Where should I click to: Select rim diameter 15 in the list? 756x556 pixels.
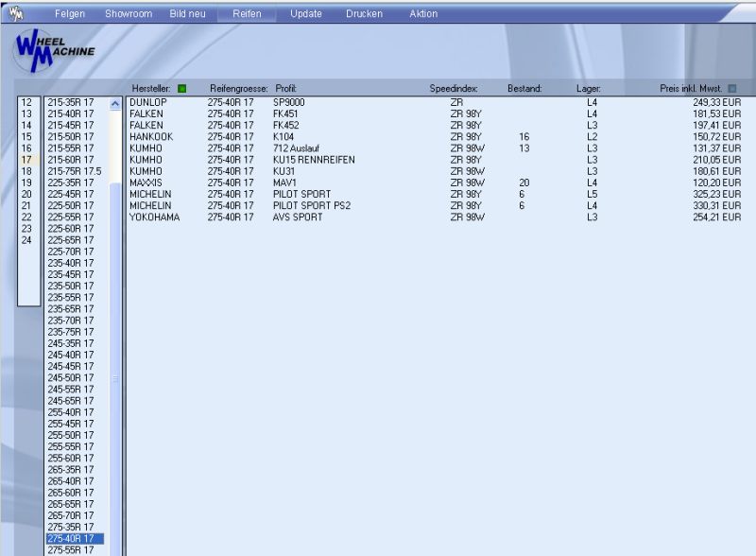28,136
